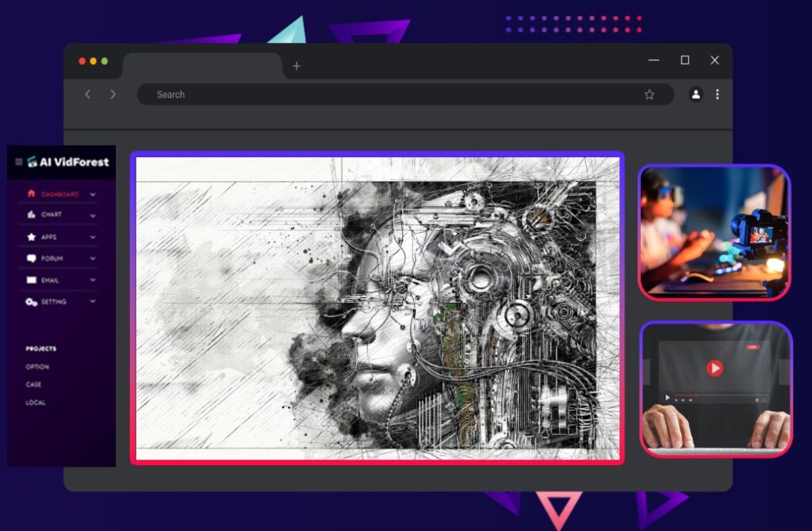Click the Forum speech bubble icon
This screenshot has width=812, height=531.
pyautogui.click(x=32, y=258)
